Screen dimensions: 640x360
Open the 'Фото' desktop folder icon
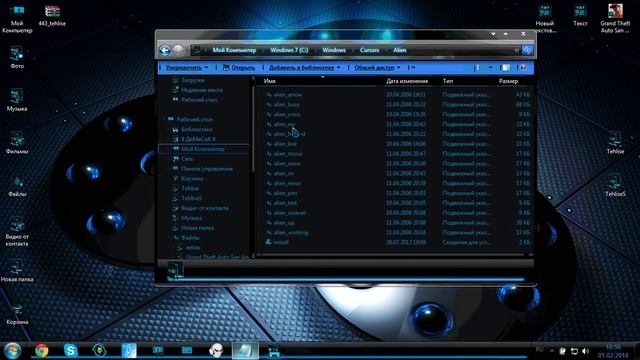[17, 58]
